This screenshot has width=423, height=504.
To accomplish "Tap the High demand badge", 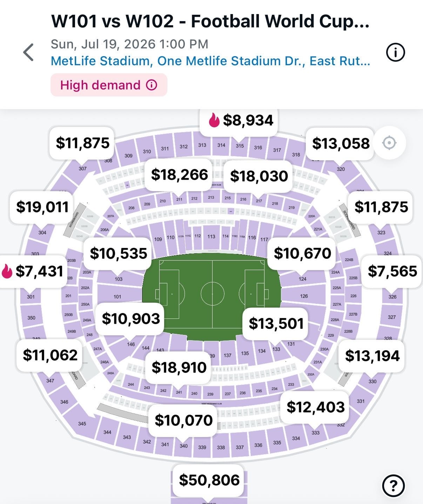I will tap(109, 85).
